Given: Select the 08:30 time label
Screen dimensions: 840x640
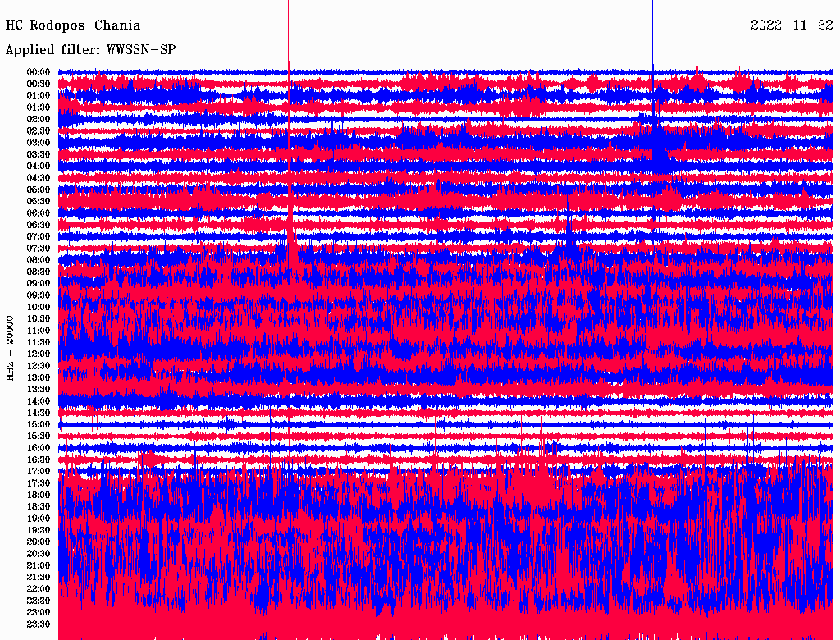Looking at the screenshot, I should (39, 272).
